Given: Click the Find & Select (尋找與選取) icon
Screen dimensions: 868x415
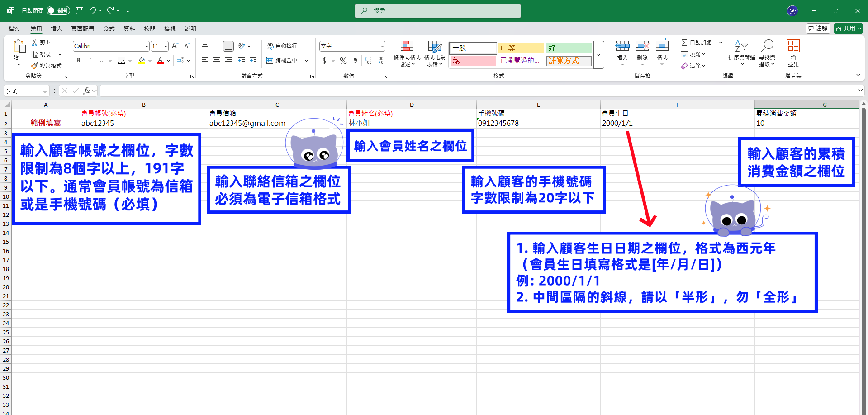Looking at the screenshot, I should tap(767, 45).
